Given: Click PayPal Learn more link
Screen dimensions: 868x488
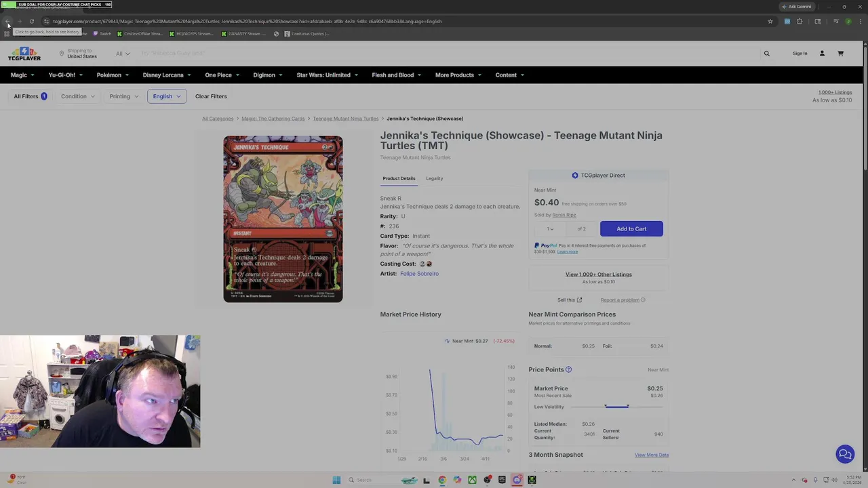Looking at the screenshot, I should tap(568, 252).
